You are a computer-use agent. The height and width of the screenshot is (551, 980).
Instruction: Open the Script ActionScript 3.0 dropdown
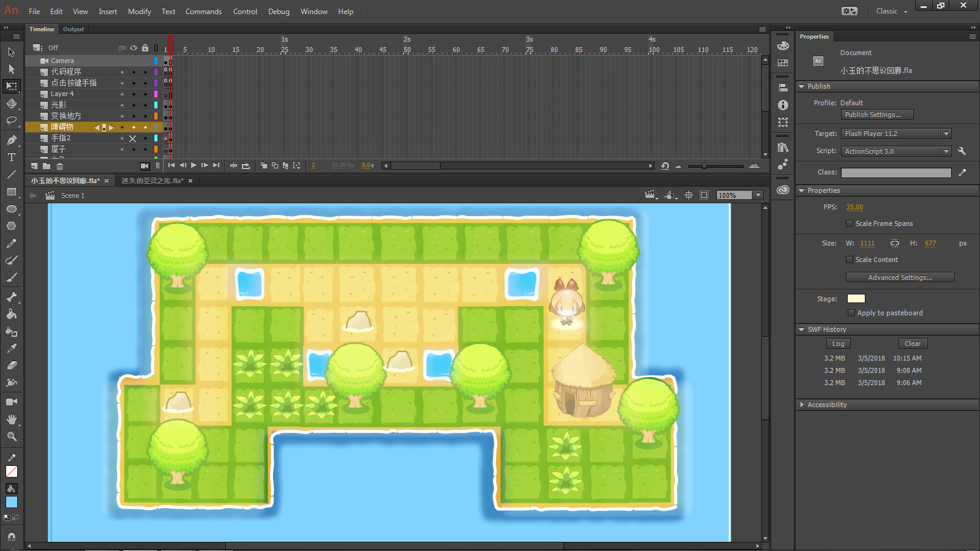896,151
